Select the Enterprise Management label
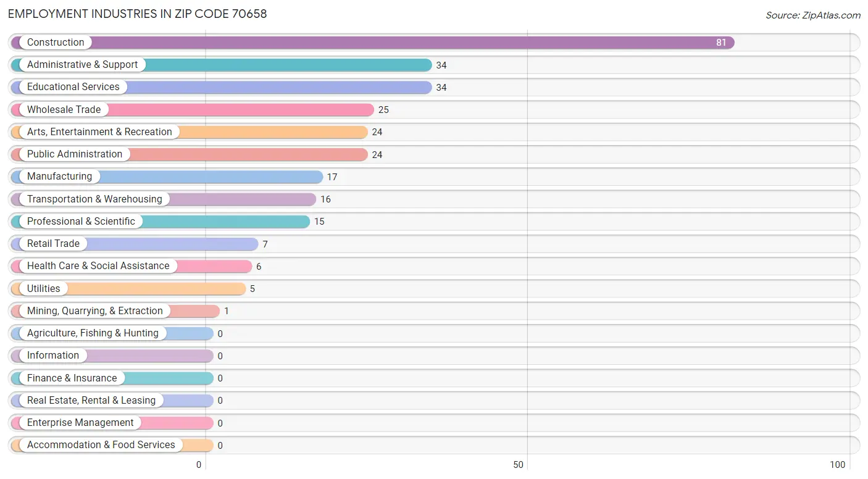Image resolution: width=868 pixels, height=479 pixels. tap(80, 423)
